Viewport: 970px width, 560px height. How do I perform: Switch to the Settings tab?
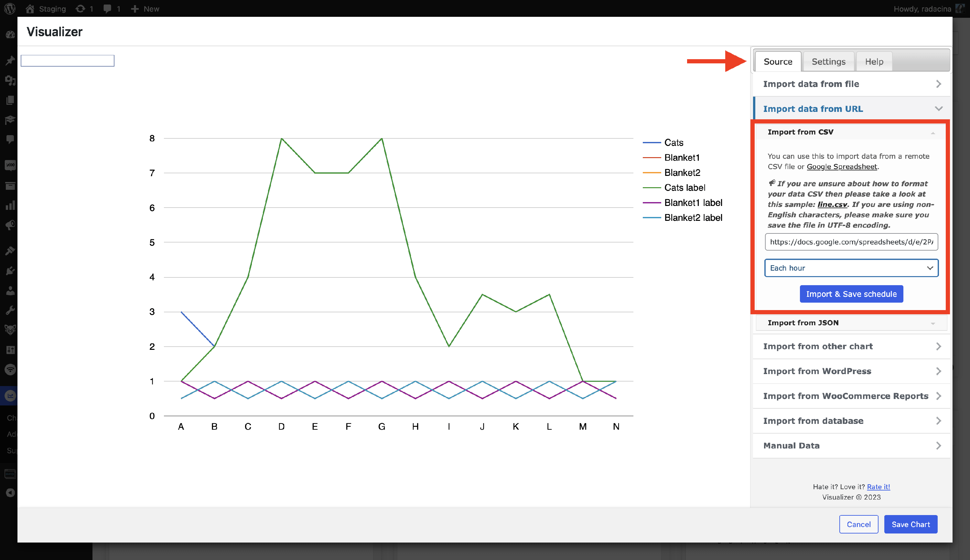click(x=828, y=61)
